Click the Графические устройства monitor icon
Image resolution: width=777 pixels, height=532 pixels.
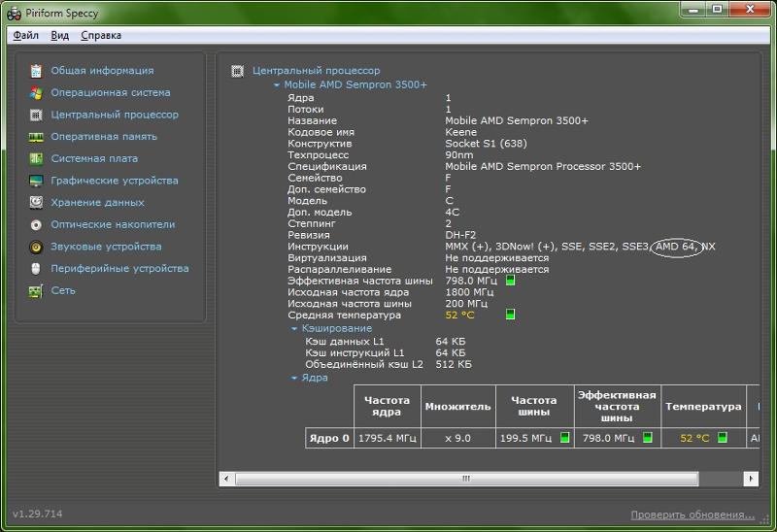36,181
